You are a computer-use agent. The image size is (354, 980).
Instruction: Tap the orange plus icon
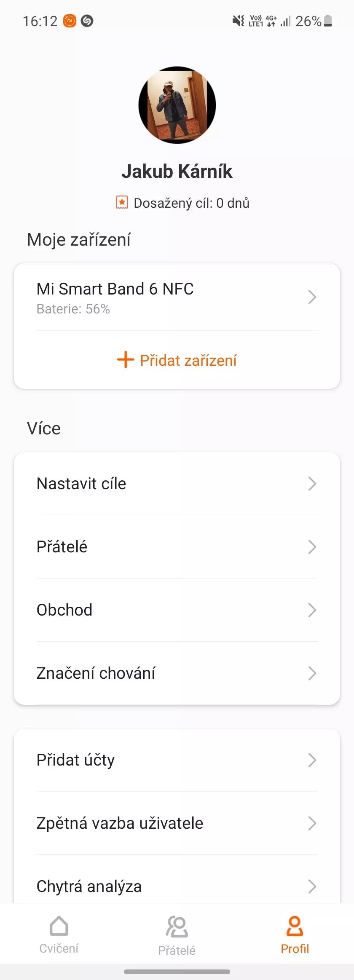(126, 360)
